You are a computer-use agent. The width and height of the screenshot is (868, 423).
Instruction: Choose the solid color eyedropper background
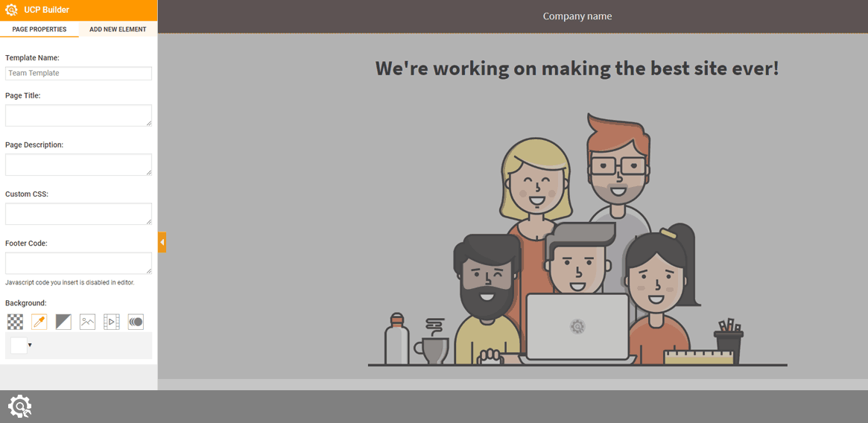[x=39, y=322]
